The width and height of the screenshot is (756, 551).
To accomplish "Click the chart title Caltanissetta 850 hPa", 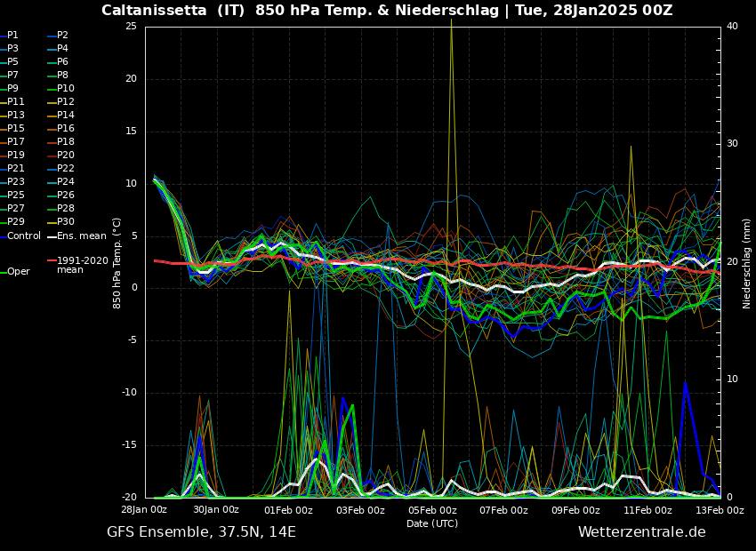I will point(386,11).
